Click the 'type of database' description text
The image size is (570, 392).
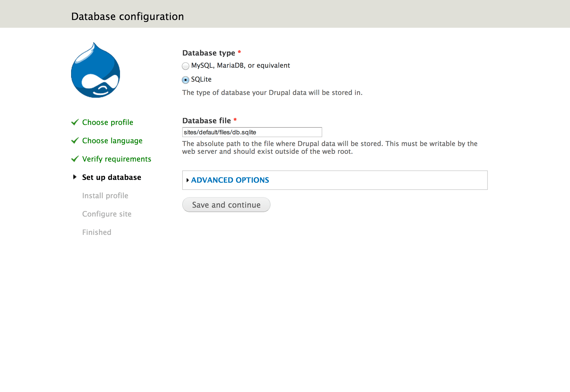click(272, 93)
